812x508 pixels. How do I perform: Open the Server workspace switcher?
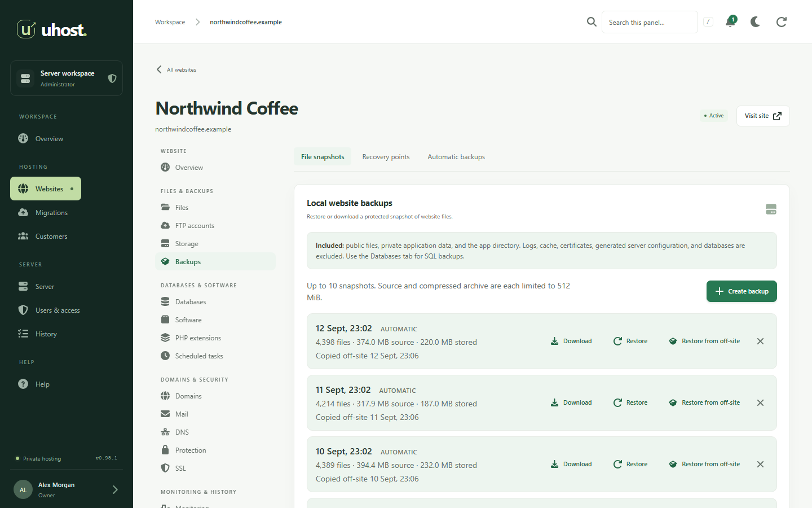point(67,78)
